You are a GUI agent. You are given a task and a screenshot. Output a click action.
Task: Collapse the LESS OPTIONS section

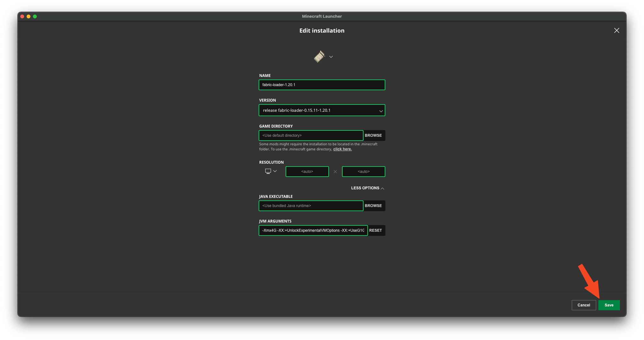[367, 188]
